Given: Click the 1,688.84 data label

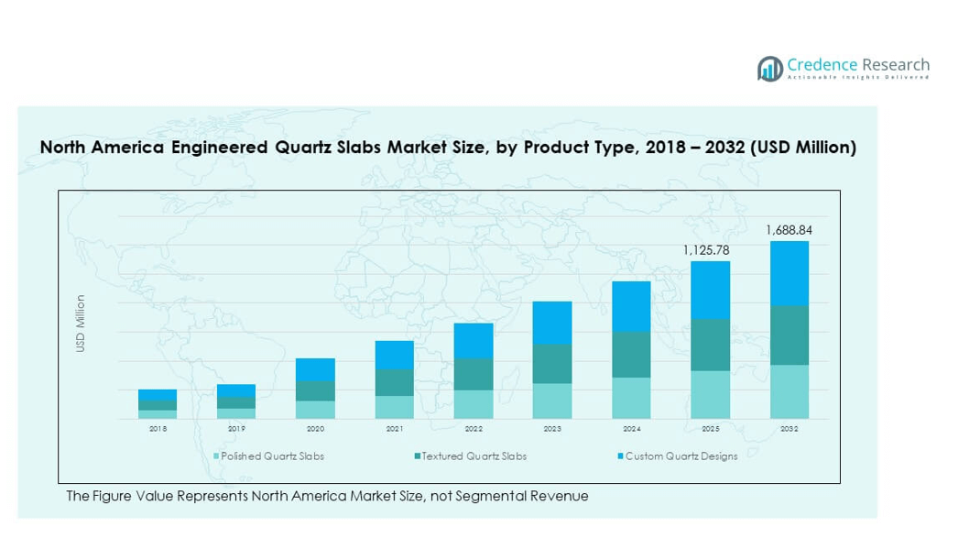Looking at the screenshot, I should pyautogui.click(x=789, y=230).
